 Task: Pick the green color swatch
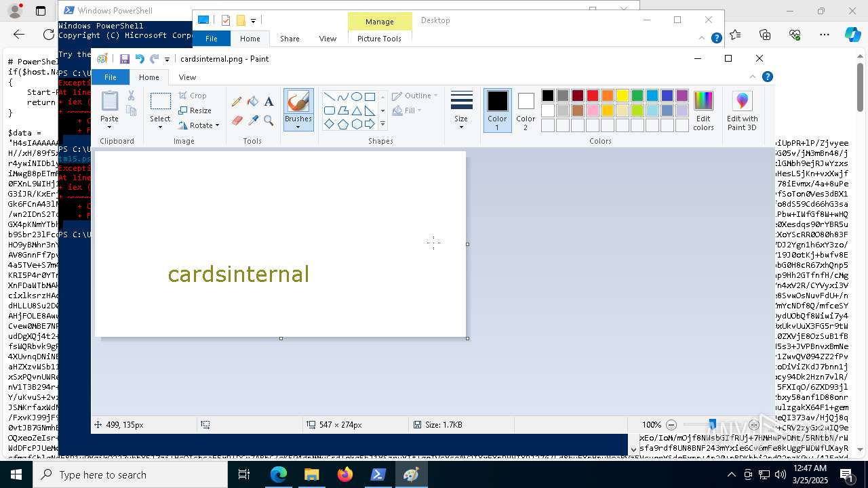tap(637, 96)
